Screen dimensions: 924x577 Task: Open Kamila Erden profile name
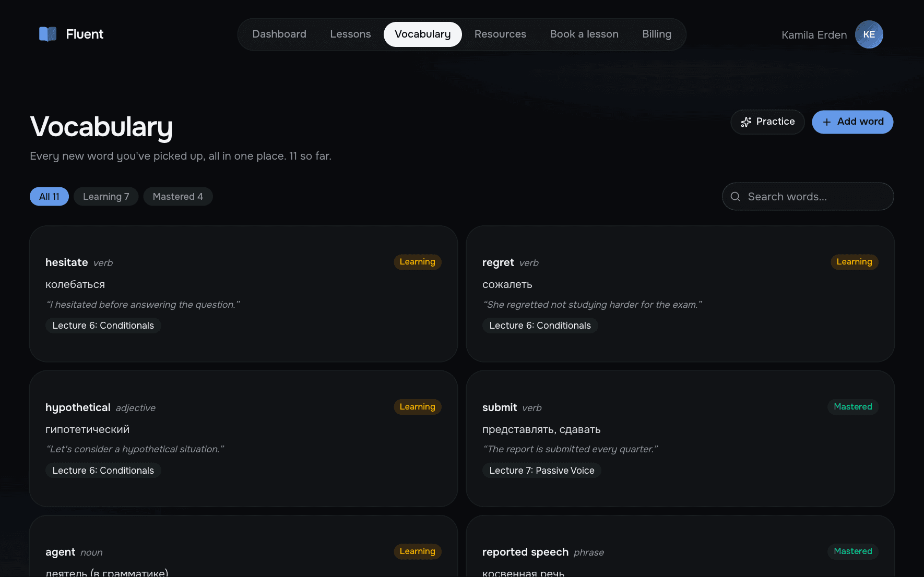(814, 35)
